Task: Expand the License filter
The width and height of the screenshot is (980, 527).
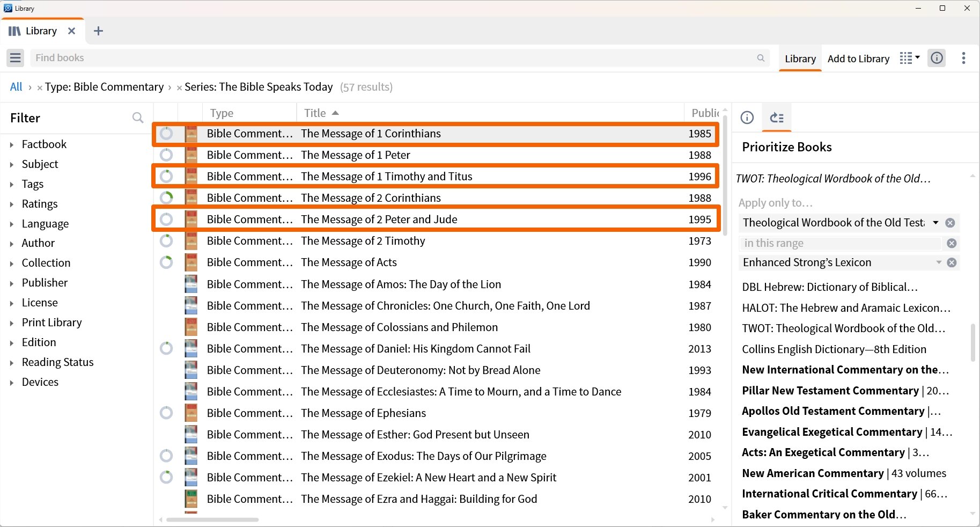Action: pyautogui.click(x=11, y=303)
